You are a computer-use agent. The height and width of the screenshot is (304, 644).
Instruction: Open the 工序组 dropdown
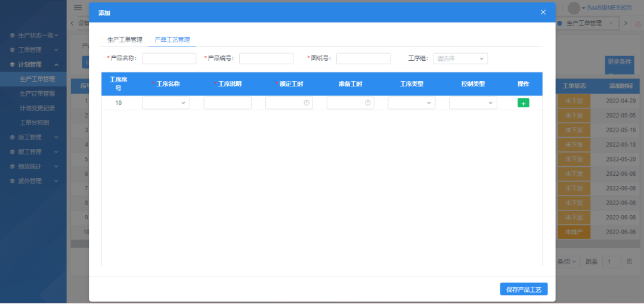coord(461,58)
